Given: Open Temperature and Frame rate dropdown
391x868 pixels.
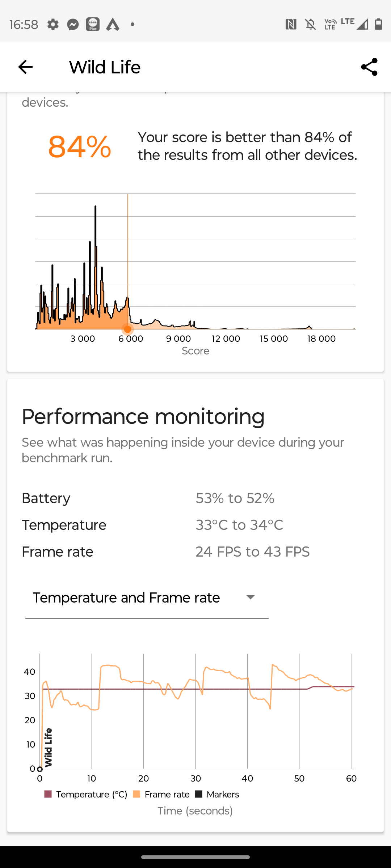Looking at the screenshot, I should [147, 598].
